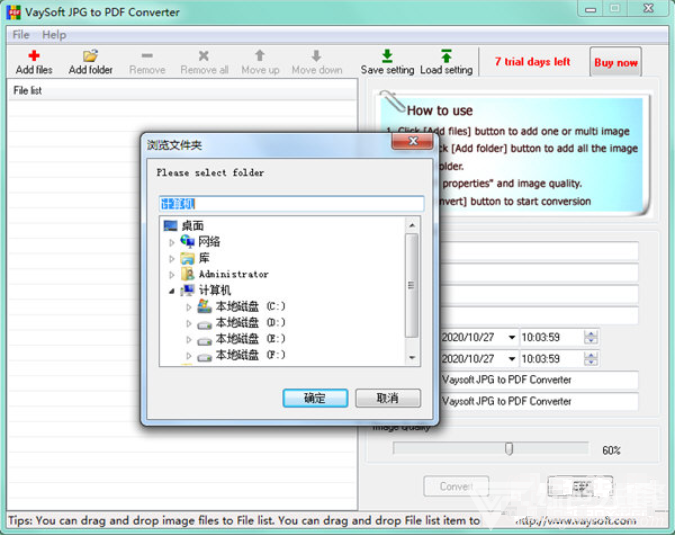Select the 计算机 computer icon
675x535 pixels.
pyautogui.click(x=187, y=290)
